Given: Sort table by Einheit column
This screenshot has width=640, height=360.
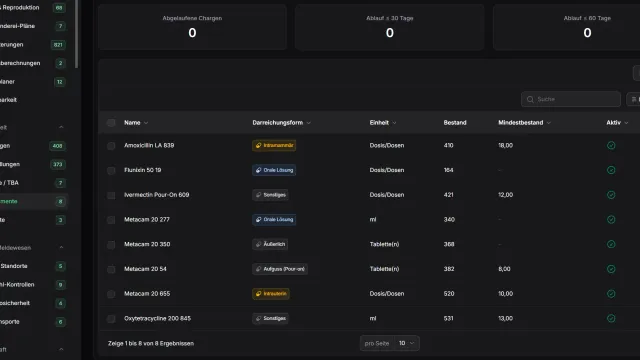Looking at the screenshot, I should [382, 122].
